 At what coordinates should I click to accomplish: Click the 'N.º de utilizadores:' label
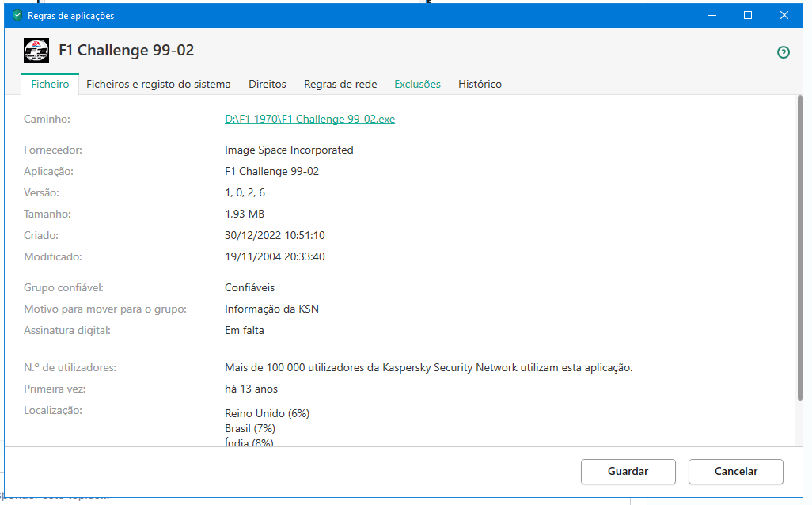(70, 368)
